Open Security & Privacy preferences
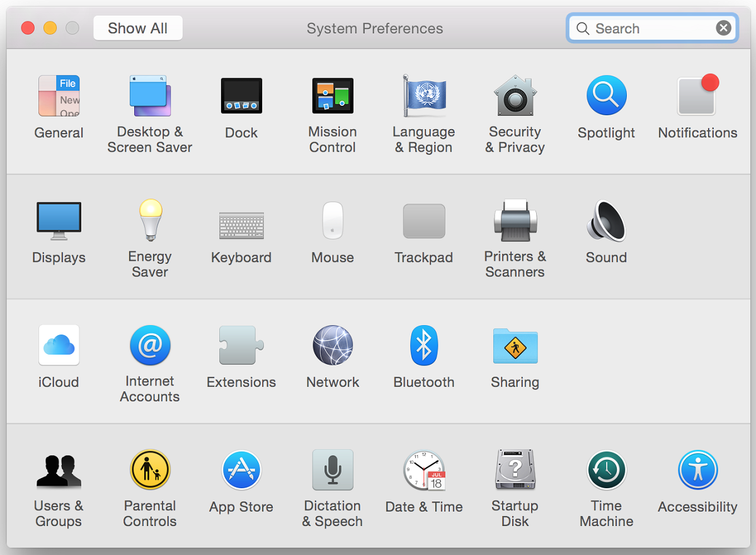 515,96
